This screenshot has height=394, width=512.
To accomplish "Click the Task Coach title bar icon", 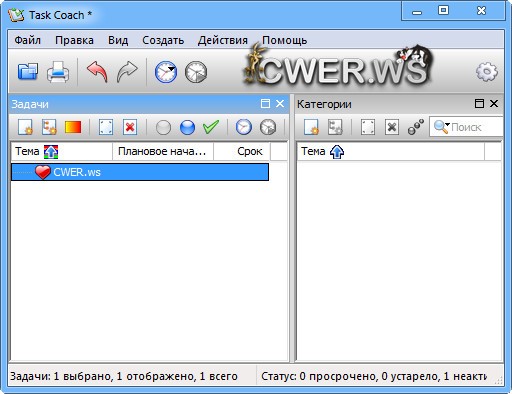I will tap(16, 15).
